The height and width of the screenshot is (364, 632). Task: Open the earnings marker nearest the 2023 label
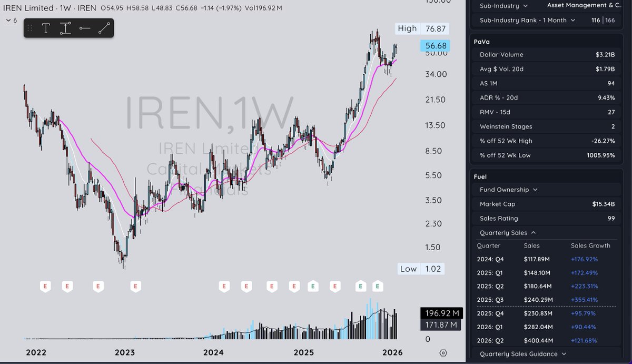pos(135,286)
